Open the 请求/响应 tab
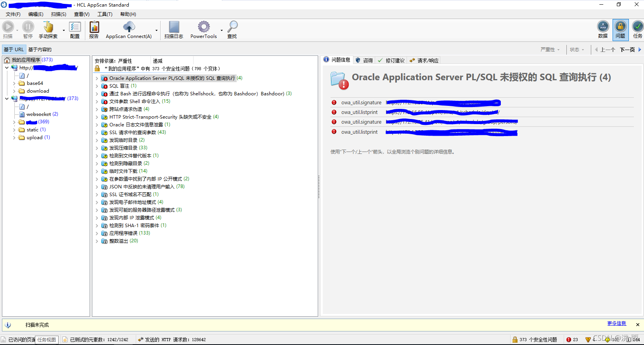This screenshot has width=644, height=345. [424, 60]
